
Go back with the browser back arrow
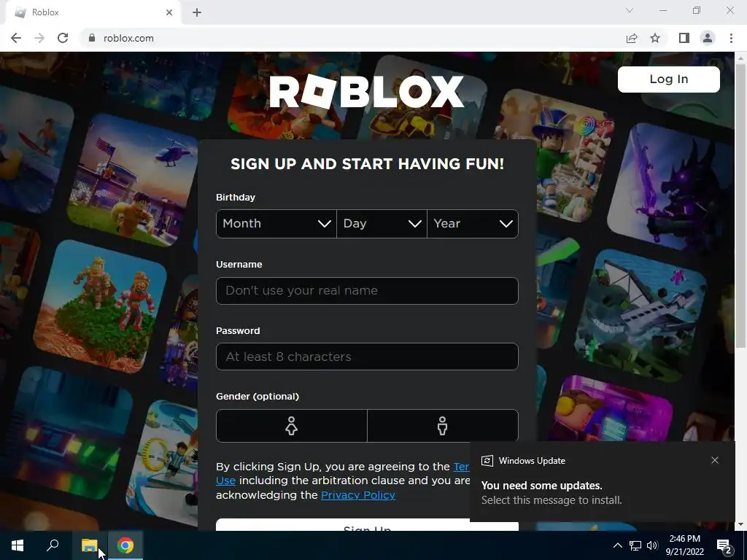(16, 38)
